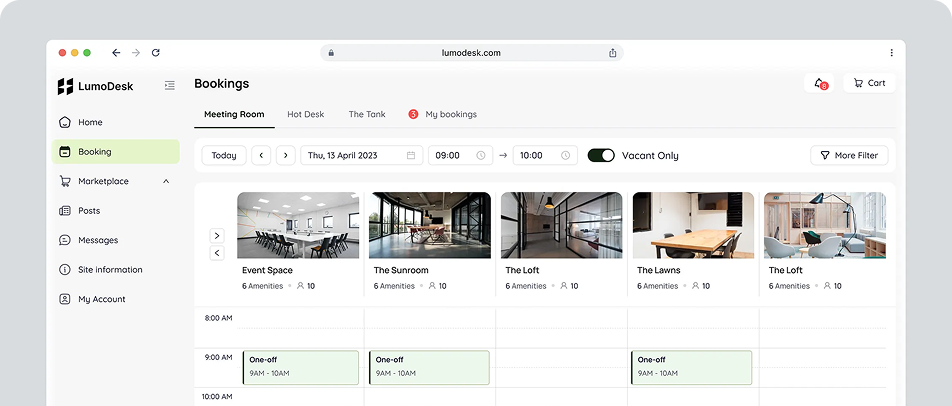The height and width of the screenshot is (406, 952).
Task: Open the 09:00 start time picker
Action: point(460,155)
